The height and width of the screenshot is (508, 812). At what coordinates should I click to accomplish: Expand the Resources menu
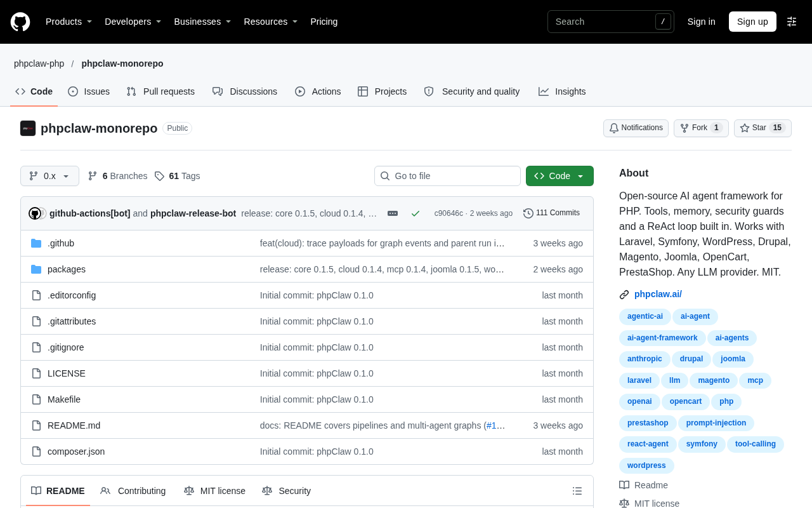point(271,22)
